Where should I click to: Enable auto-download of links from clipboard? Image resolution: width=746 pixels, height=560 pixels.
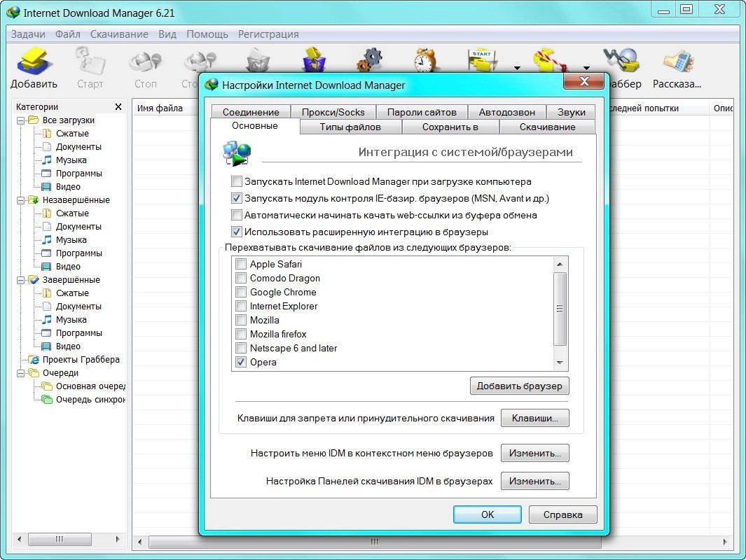coord(237,215)
